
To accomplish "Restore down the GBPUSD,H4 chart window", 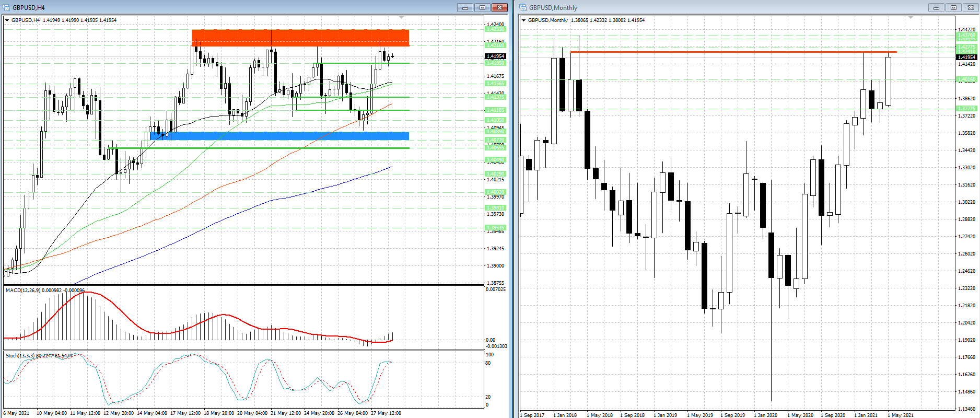I will click(482, 7).
